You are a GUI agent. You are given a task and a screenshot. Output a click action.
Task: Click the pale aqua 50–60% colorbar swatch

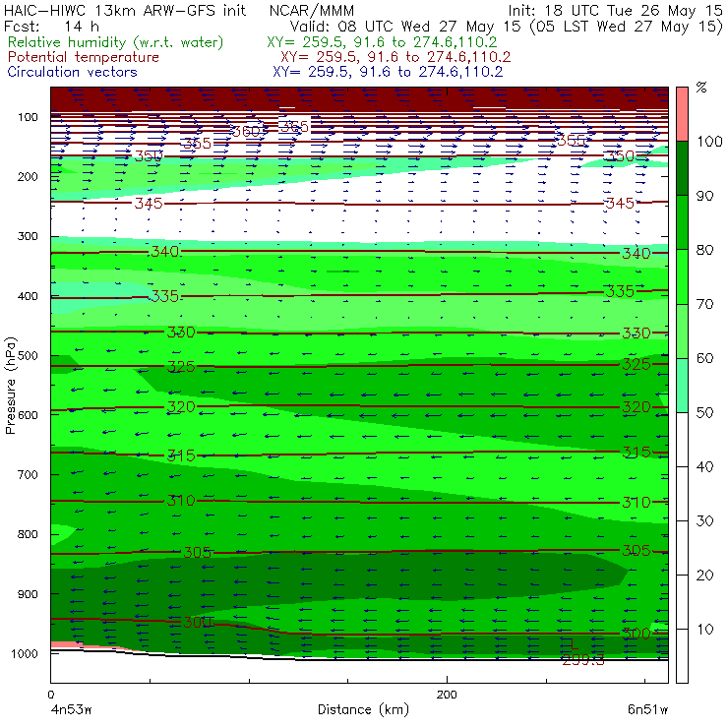pyautogui.click(x=682, y=385)
